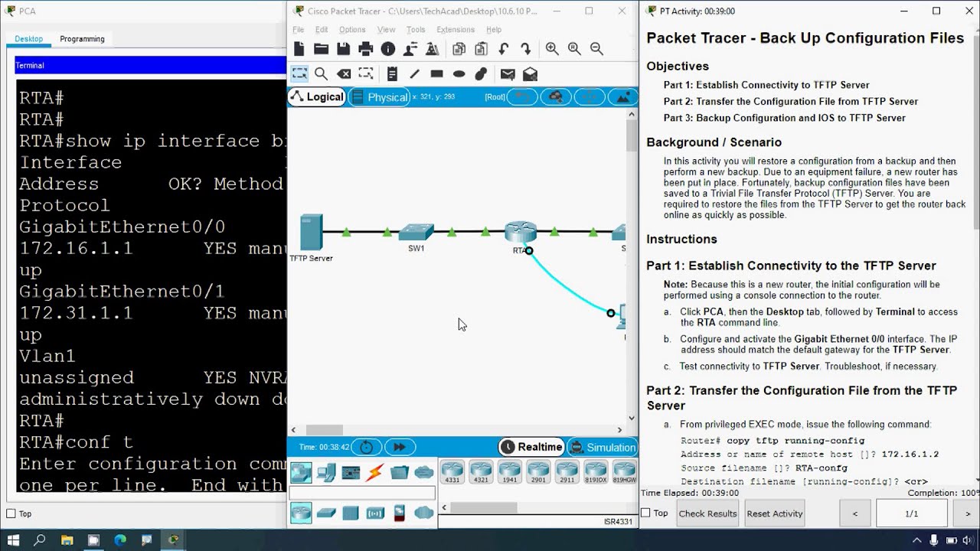Toggle Top checkbox in PT Activity window
Viewport: 980px width, 551px height.
pos(645,513)
